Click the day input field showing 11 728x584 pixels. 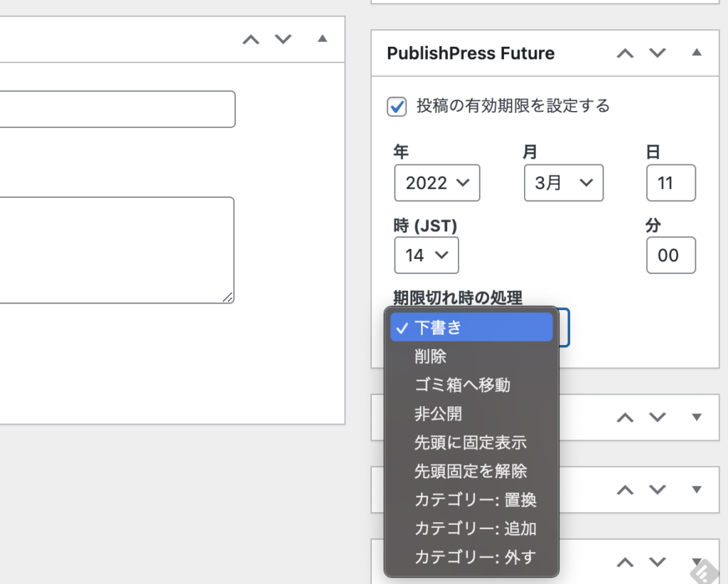(x=670, y=183)
